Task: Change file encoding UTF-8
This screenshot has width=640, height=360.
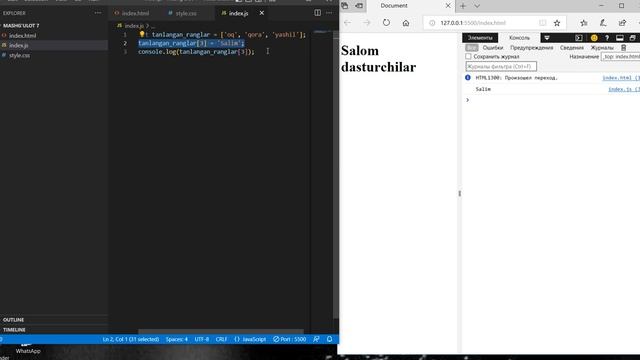Action: tap(202, 339)
